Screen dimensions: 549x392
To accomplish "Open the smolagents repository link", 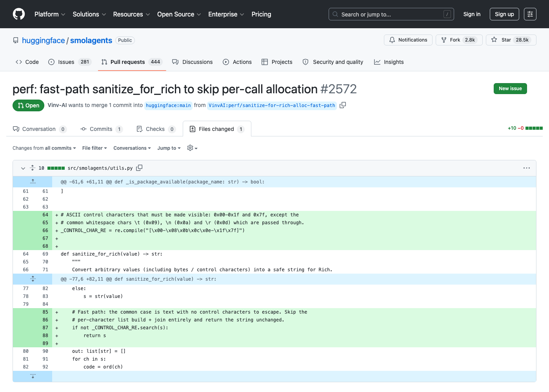I will [x=91, y=40].
